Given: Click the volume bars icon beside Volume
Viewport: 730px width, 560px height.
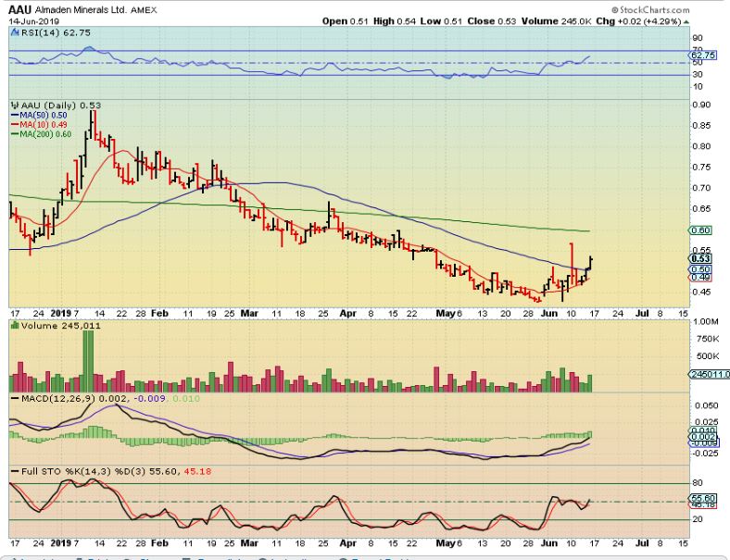Looking at the screenshot, I should click(15, 326).
